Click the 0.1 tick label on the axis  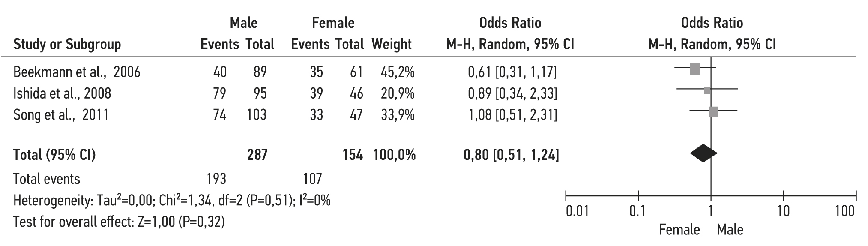tap(638, 211)
